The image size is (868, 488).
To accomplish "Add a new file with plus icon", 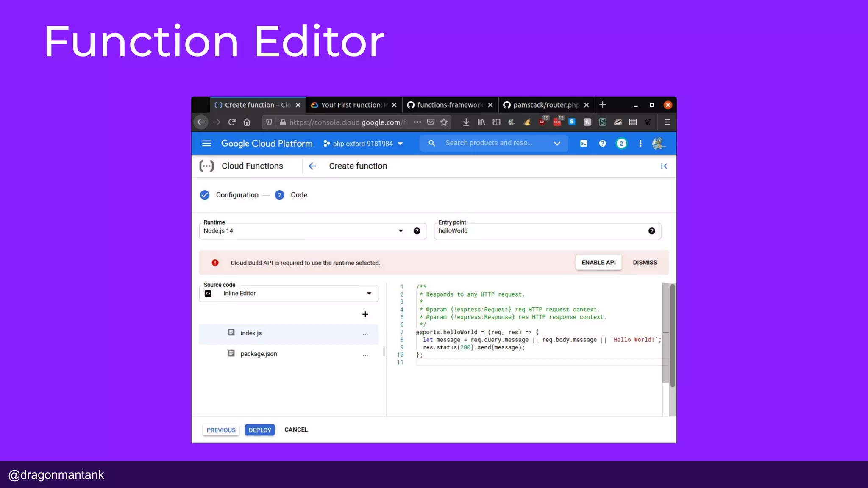I will tap(365, 314).
